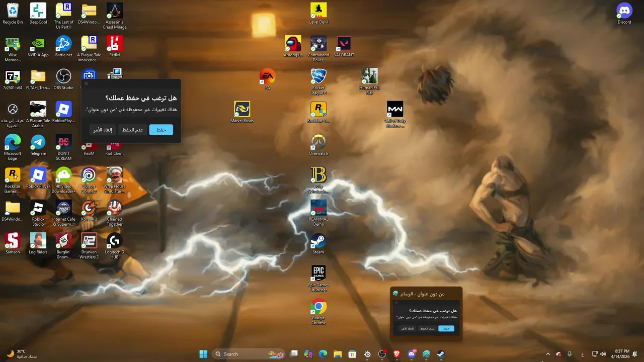The height and width of the screenshot is (362, 644).
Task: Open the weather widget showing 30°C
Action: 23,354
